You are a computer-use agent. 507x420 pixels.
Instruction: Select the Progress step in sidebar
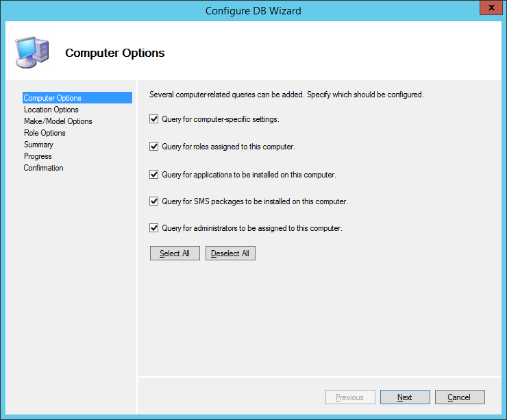point(38,156)
